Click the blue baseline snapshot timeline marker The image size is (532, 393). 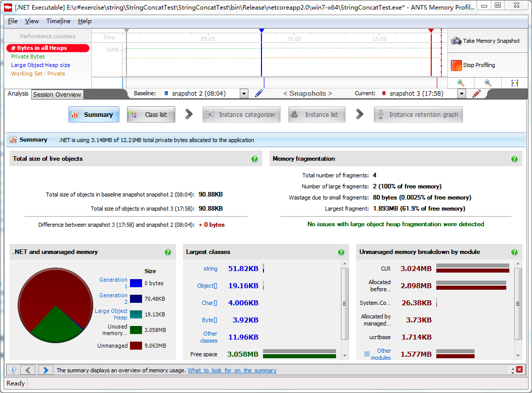point(261,31)
